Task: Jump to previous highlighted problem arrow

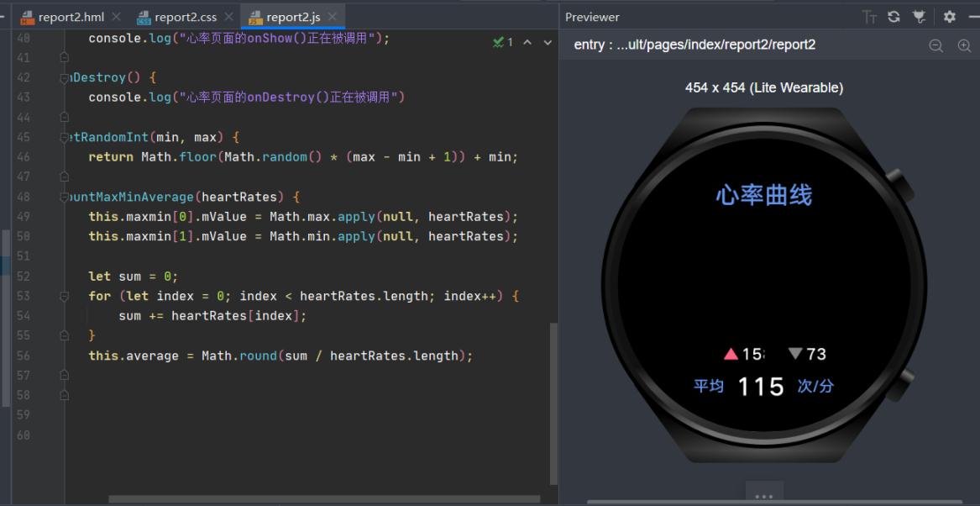Action: [527, 42]
